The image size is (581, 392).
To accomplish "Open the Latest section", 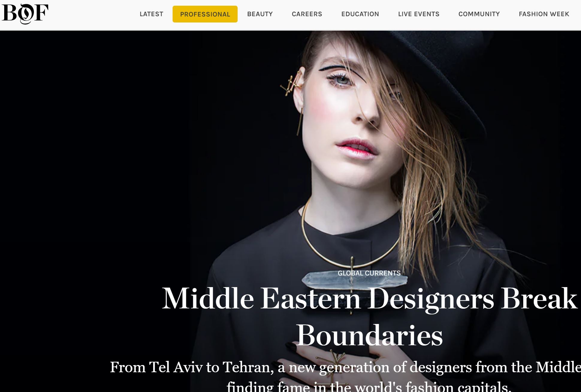I will click(x=151, y=14).
